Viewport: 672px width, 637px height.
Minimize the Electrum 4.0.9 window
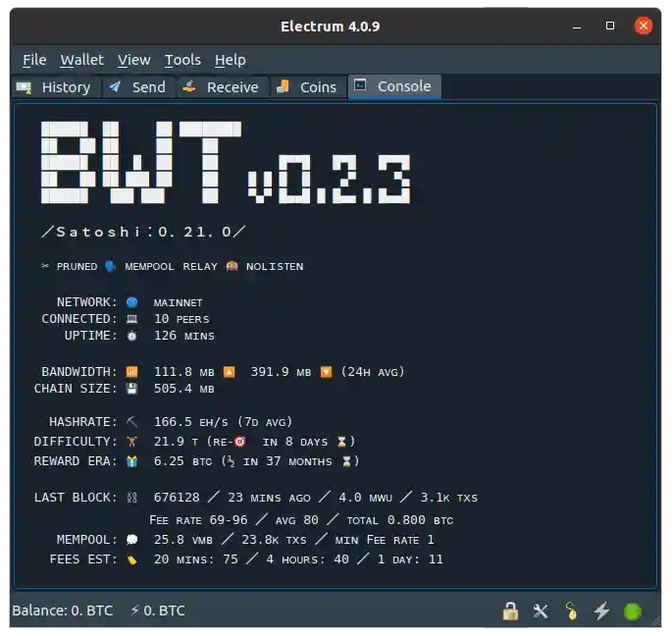pyautogui.click(x=577, y=27)
